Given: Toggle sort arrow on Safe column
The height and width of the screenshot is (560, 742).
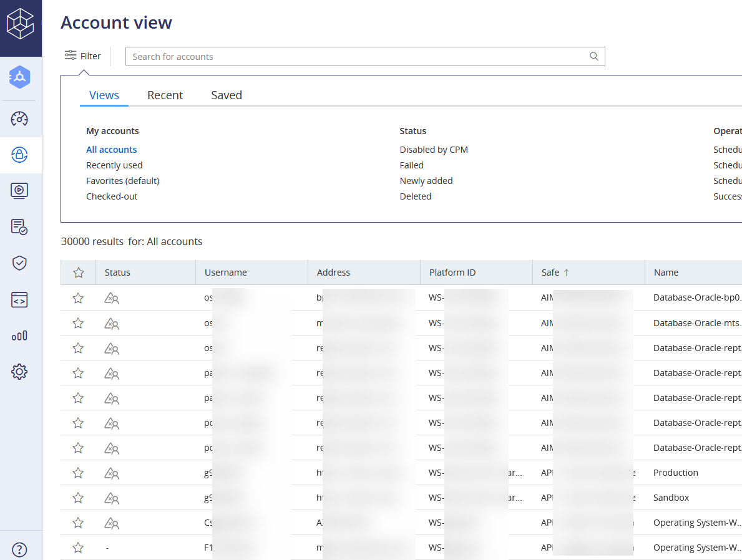Looking at the screenshot, I should tap(567, 273).
